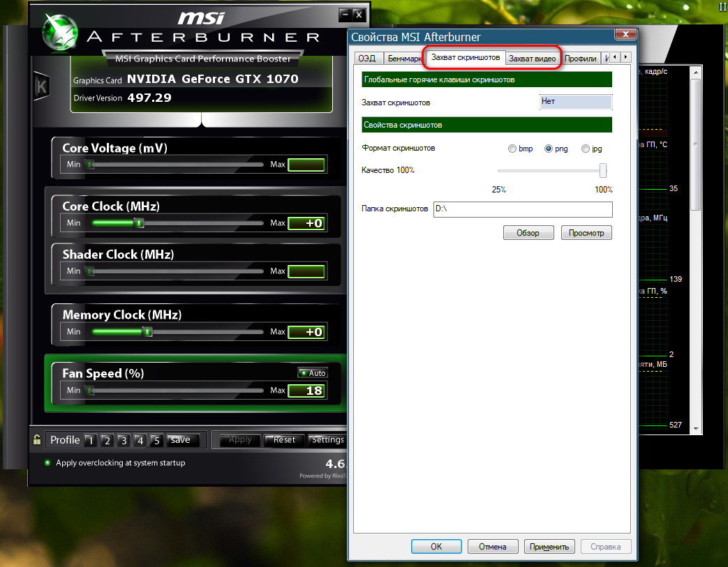This screenshot has width=728, height=567.
Task: Launch Kombustor with the K button
Action: (x=41, y=86)
